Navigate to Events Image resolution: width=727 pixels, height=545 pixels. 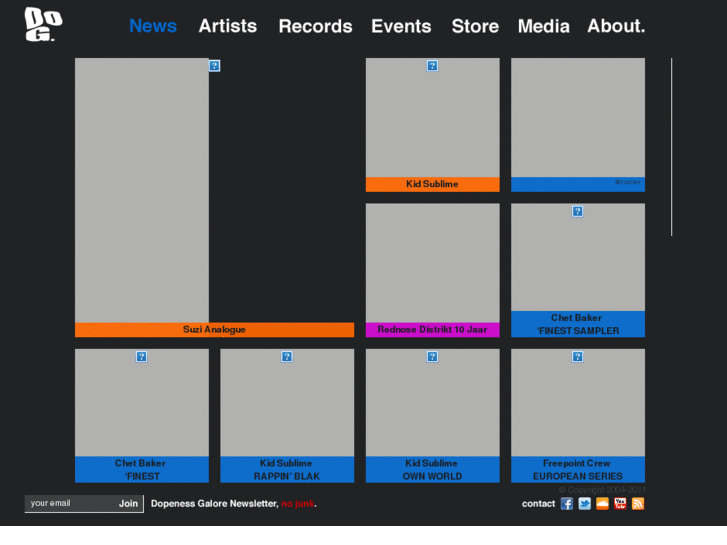pyautogui.click(x=401, y=26)
